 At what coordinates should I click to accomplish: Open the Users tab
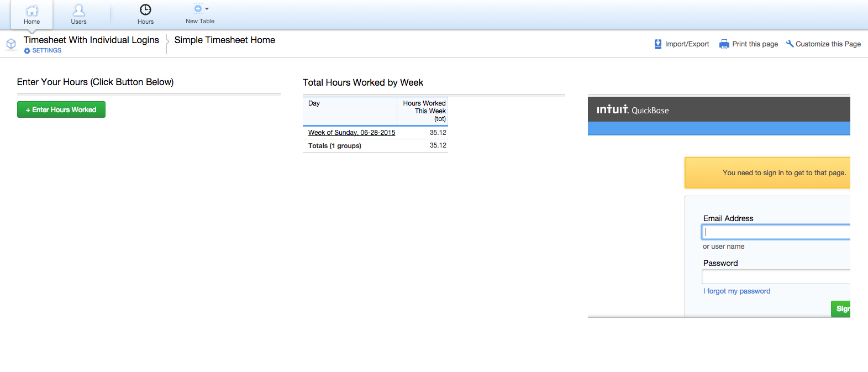tap(78, 14)
